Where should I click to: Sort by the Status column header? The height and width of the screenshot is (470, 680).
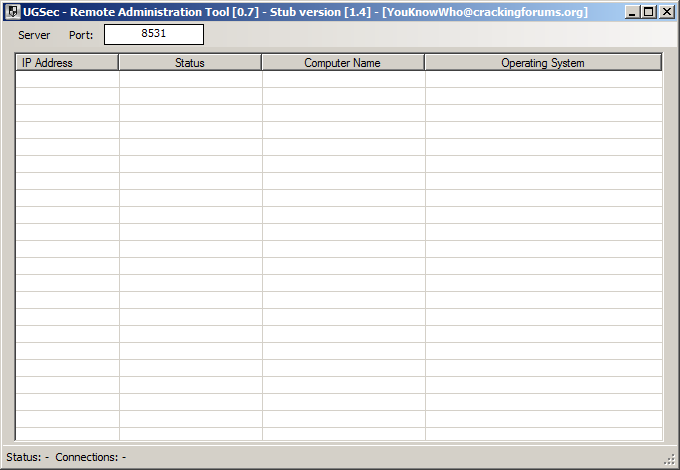(190, 63)
